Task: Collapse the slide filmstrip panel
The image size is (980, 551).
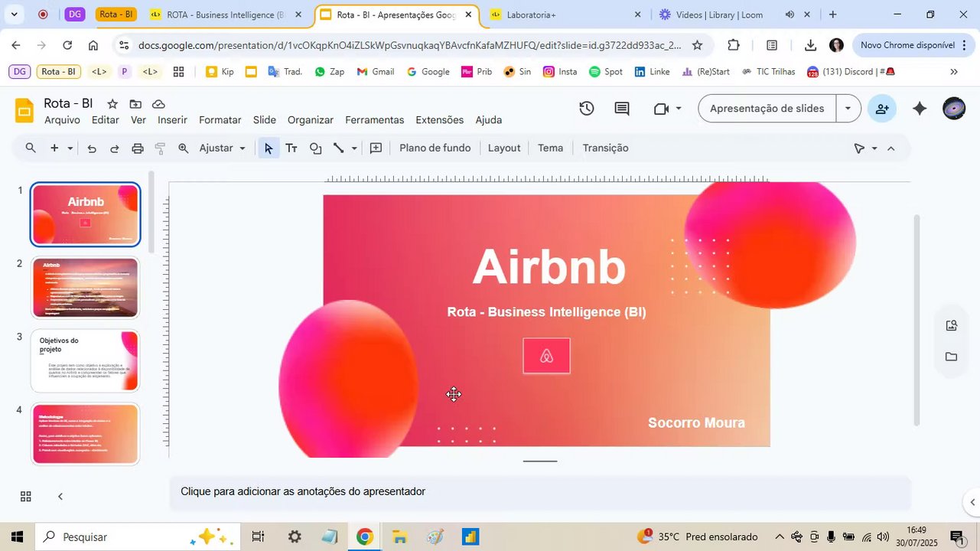Action: tap(60, 497)
